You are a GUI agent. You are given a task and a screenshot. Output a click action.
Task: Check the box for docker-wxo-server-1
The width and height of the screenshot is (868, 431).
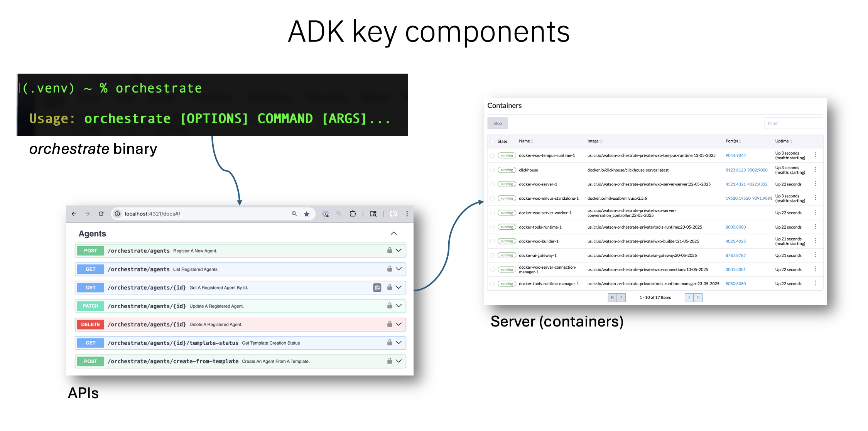(493, 184)
